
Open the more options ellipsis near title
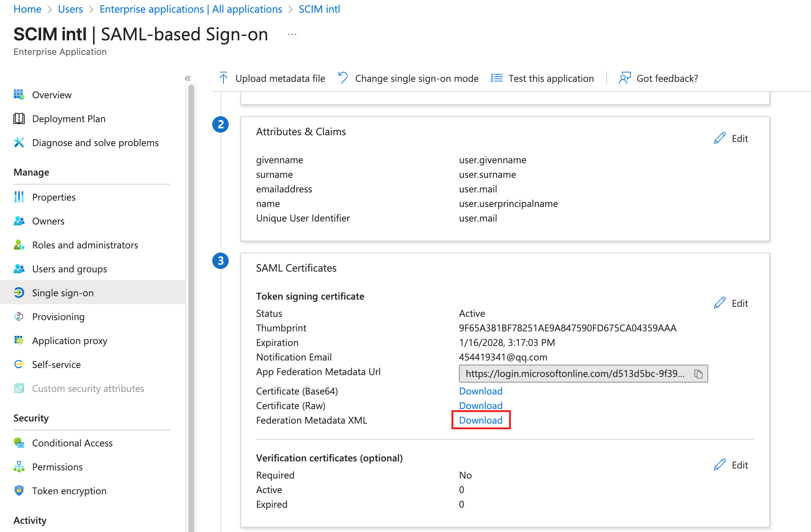pyautogui.click(x=292, y=34)
